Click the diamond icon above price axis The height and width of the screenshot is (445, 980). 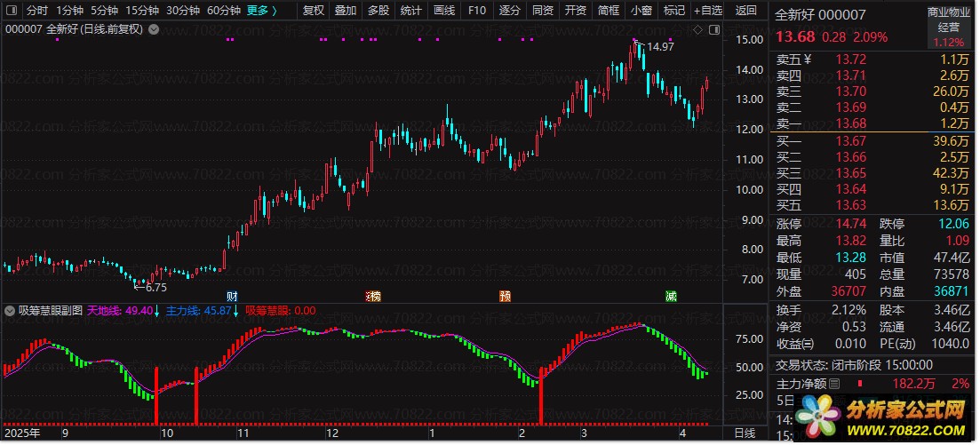[697, 29]
